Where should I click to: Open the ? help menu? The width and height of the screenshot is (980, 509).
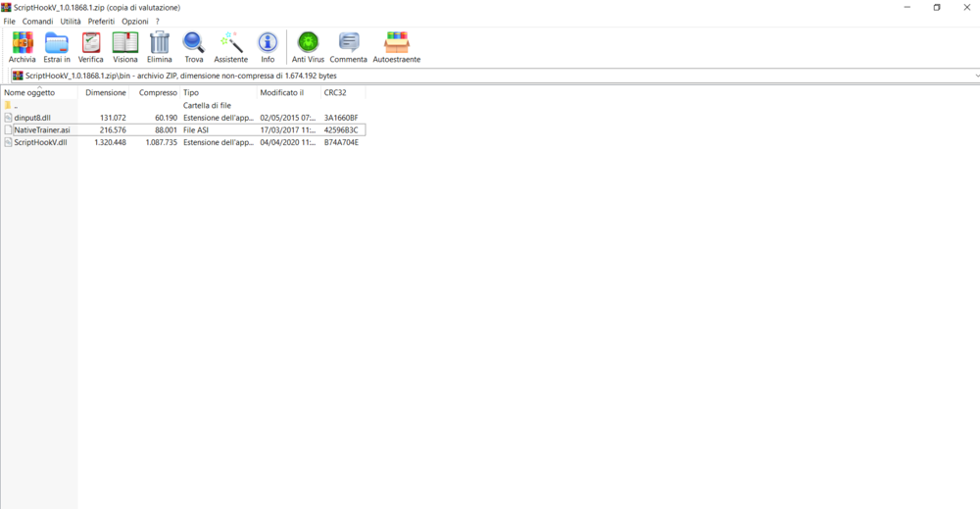(x=158, y=22)
